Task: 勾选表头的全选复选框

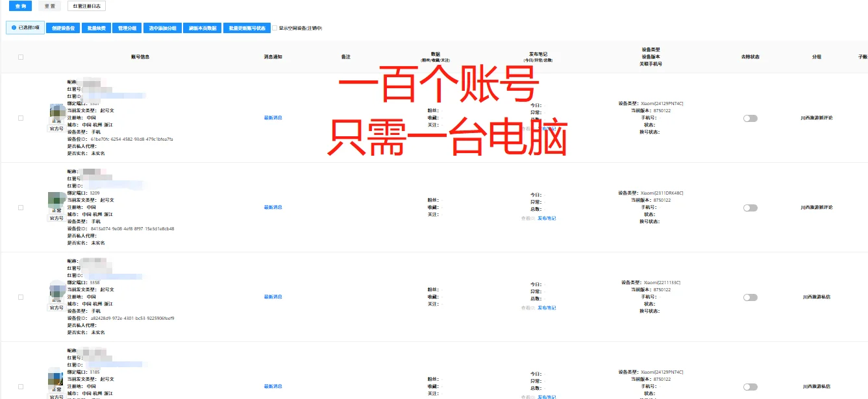Action: pyautogui.click(x=20, y=56)
